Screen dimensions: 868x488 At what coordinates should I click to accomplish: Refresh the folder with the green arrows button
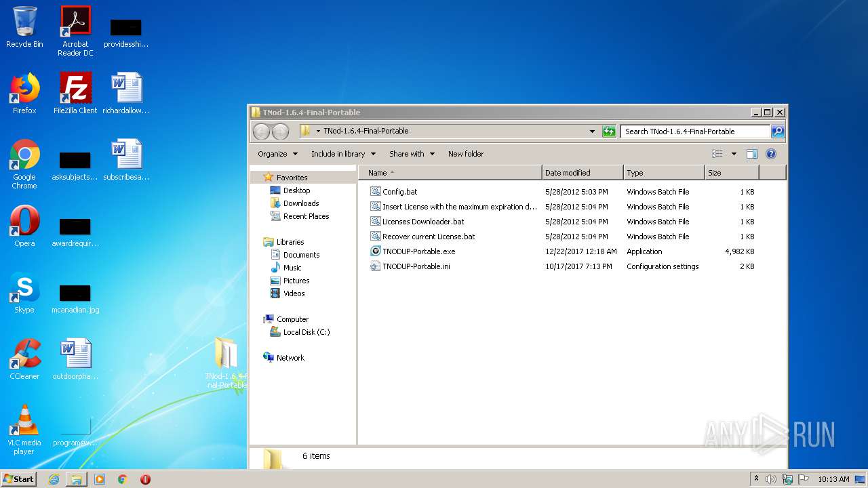pyautogui.click(x=609, y=131)
